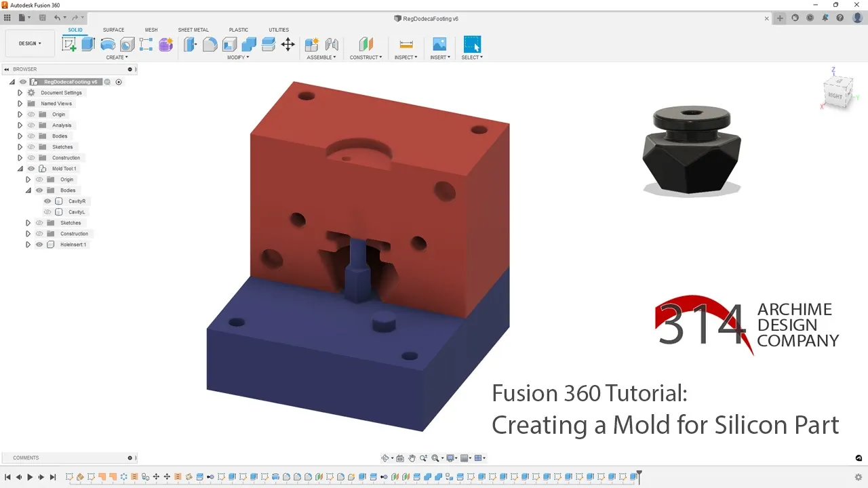Image resolution: width=868 pixels, height=488 pixels.
Task: Switch to the SURFACE tab
Action: [113, 30]
